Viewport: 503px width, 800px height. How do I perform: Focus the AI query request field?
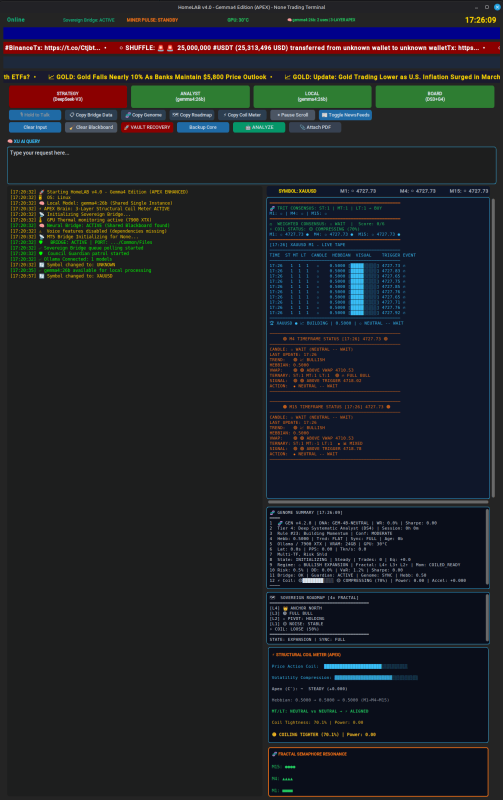coord(252,165)
